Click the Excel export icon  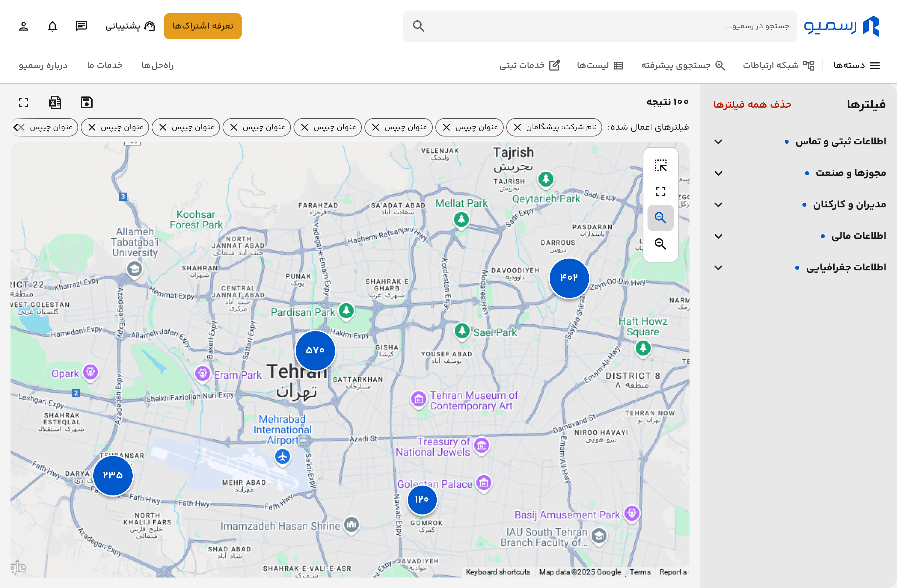55,102
